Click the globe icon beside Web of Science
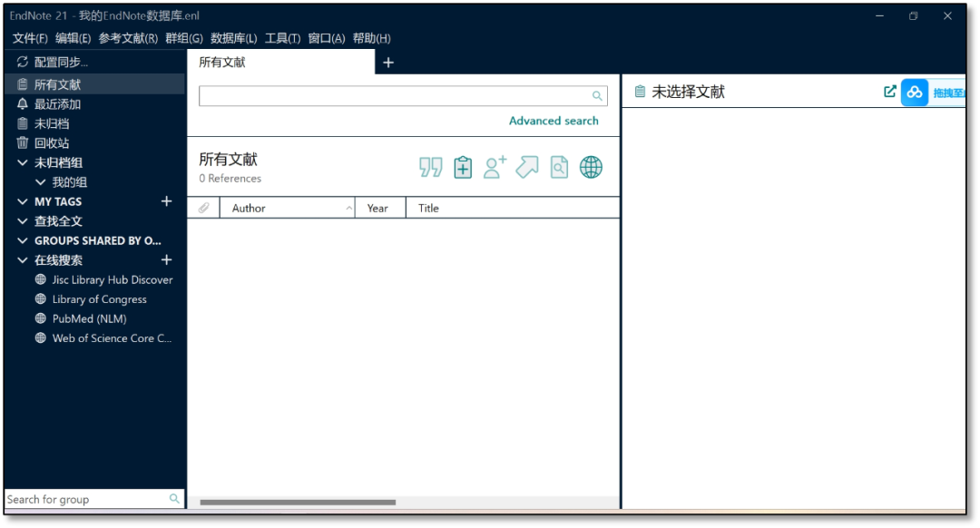 (41, 337)
